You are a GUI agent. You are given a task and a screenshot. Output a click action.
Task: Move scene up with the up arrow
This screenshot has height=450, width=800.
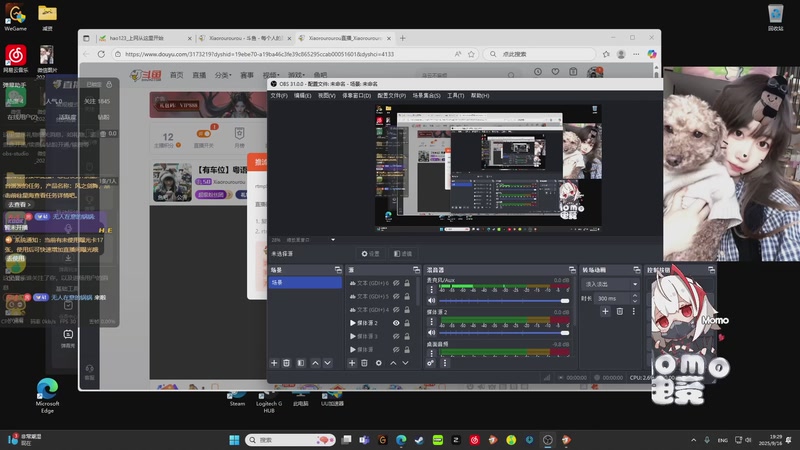click(315, 363)
